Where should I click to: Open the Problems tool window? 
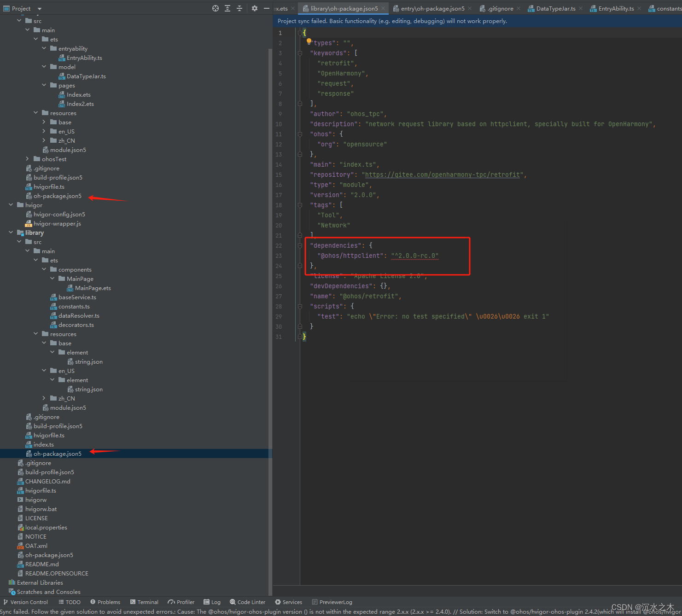tap(105, 602)
